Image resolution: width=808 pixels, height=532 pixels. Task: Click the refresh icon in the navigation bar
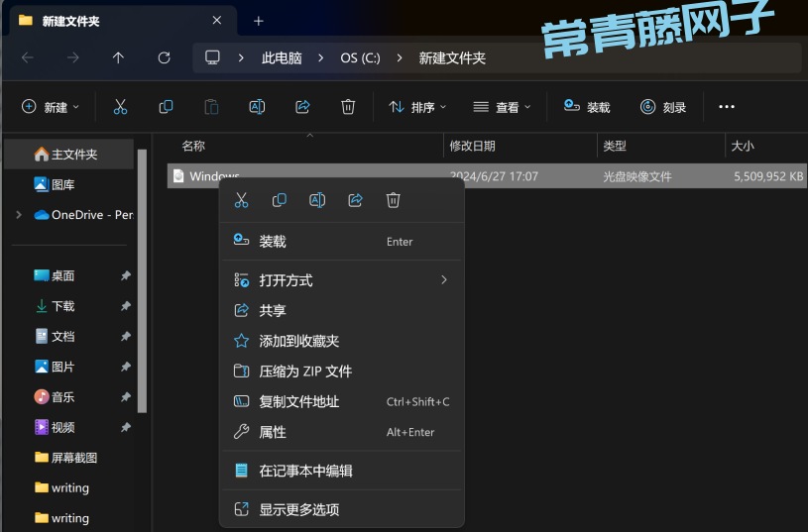164,57
